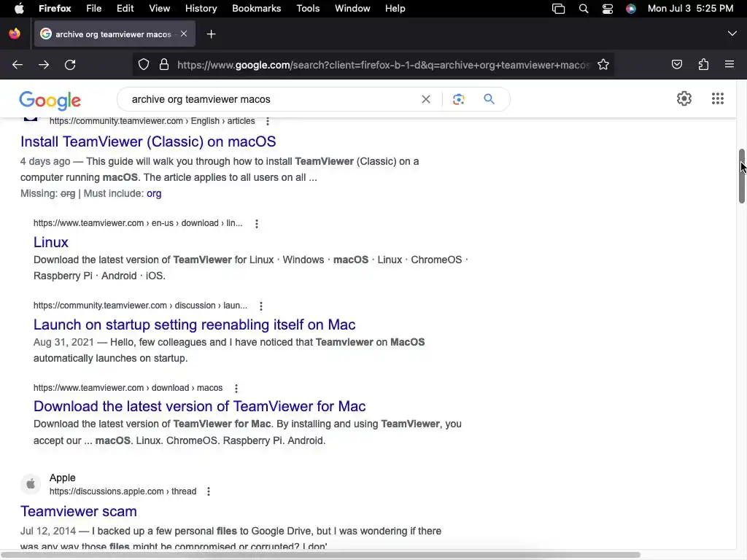Click 'https://discussions.apple.com › thread' breadcrumb
Viewport: 747px width, 560px height.
click(x=123, y=491)
